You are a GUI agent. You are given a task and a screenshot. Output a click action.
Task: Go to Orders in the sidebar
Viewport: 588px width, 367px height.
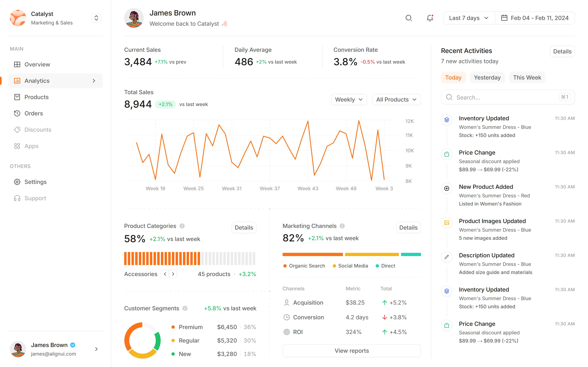pos(33,113)
